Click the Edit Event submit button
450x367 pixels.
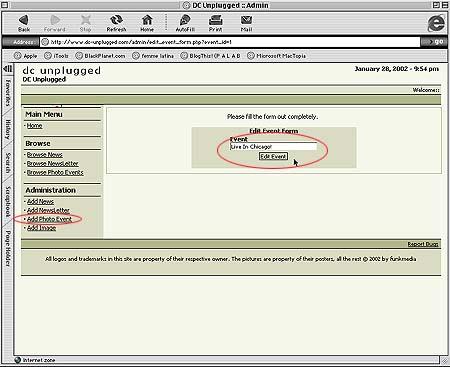(x=273, y=156)
